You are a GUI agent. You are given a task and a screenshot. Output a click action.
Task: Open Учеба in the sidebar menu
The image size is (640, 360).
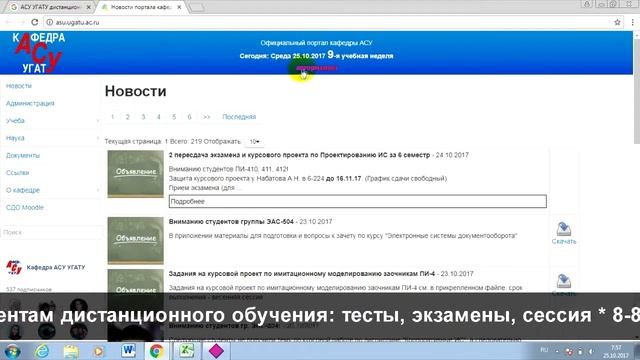point(15,121)
